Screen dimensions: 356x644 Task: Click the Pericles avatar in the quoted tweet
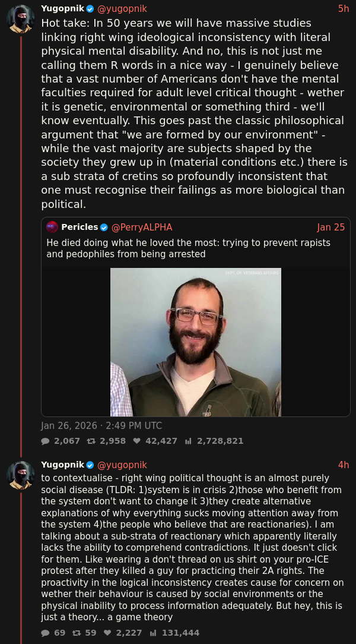pyautogui.click(x=52, y=227)
